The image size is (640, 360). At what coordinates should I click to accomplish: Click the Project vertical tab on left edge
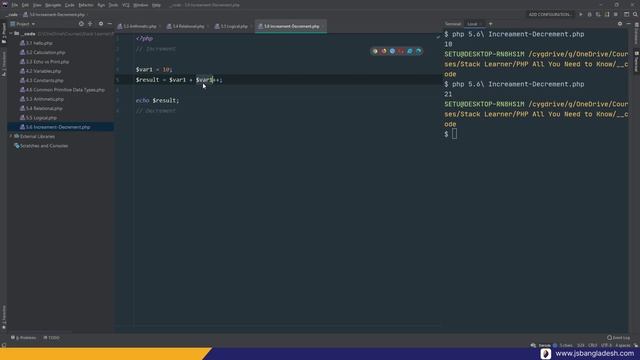point(4,33)
